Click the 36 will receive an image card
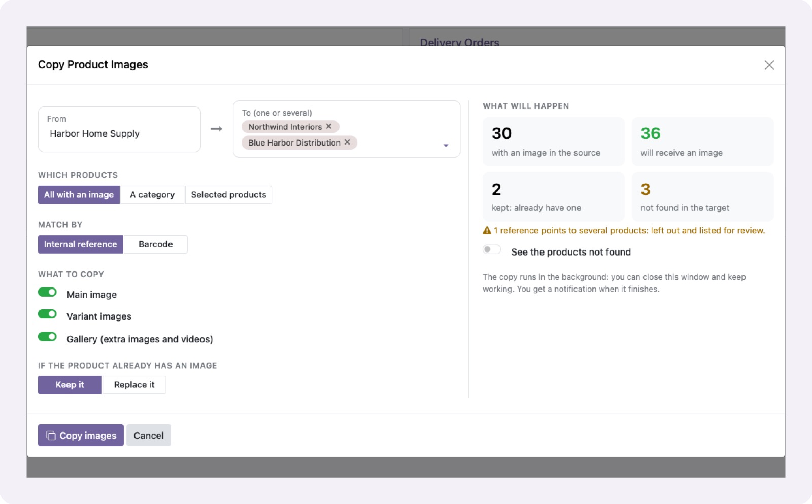This screenshot has height=504, width=812. tap(703, 141)
